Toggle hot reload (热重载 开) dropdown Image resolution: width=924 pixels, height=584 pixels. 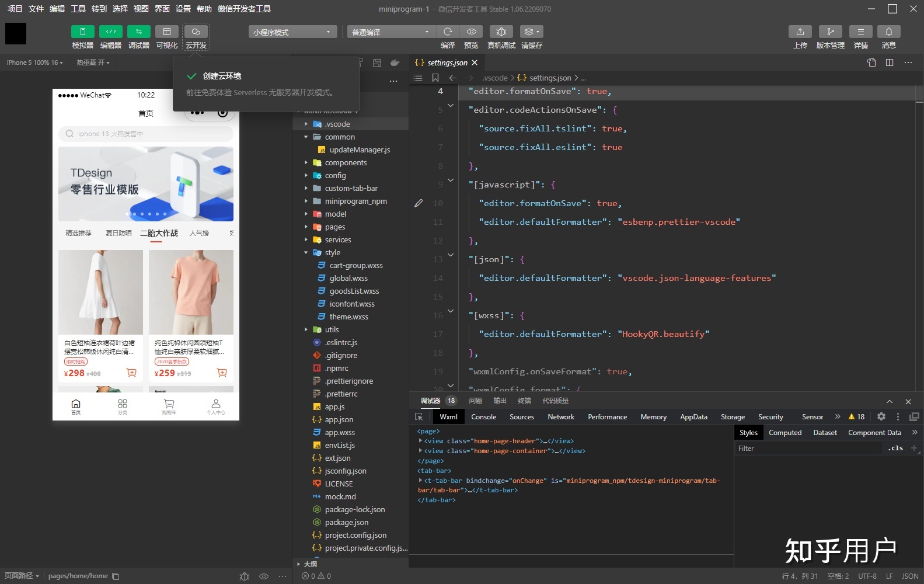click(x=93, y=62)
